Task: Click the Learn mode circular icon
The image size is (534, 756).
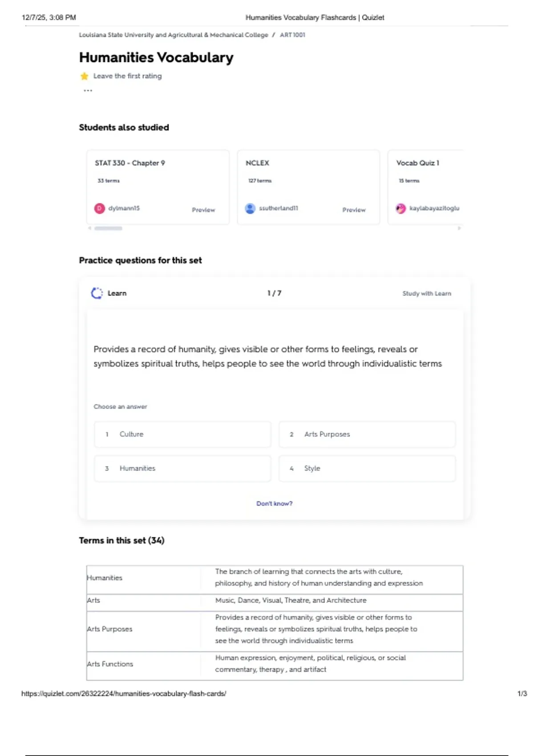Action: [x=97, y=293]
